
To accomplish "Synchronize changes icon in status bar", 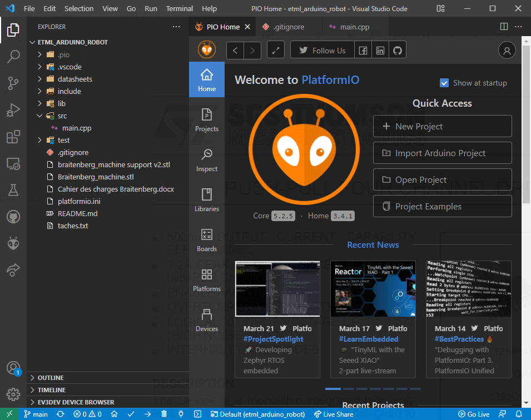I will point(60,414).
